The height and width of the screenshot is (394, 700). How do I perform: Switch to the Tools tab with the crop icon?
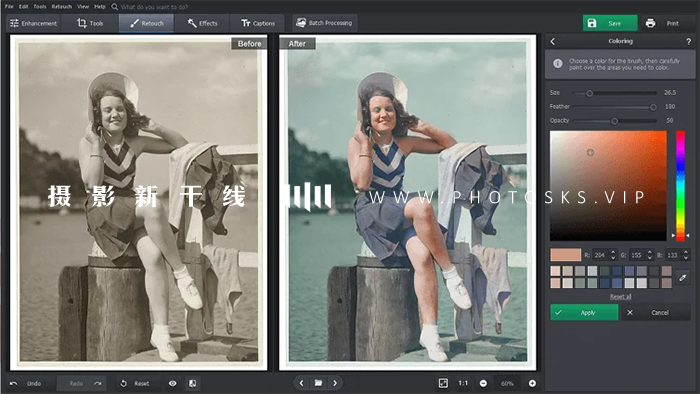pos(90,23)
